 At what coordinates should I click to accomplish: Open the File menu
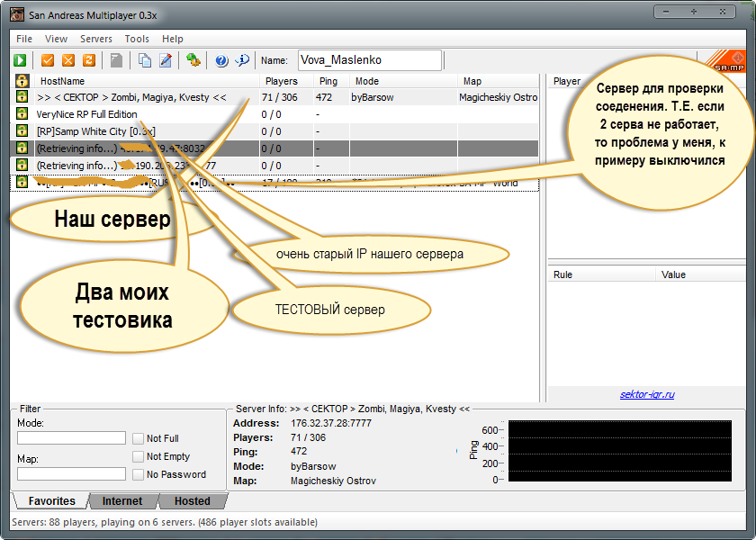pos(24,39)
